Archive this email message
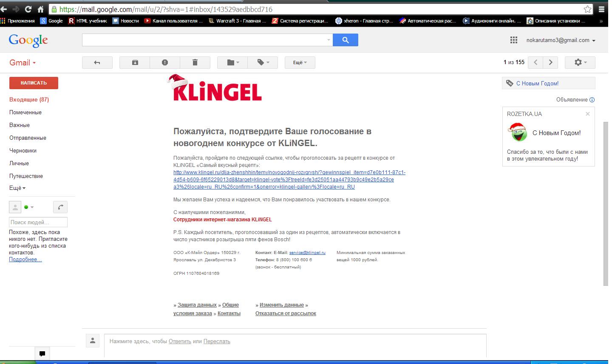The width and height of the screenshot is (612, 364). [x=135, y=62]
